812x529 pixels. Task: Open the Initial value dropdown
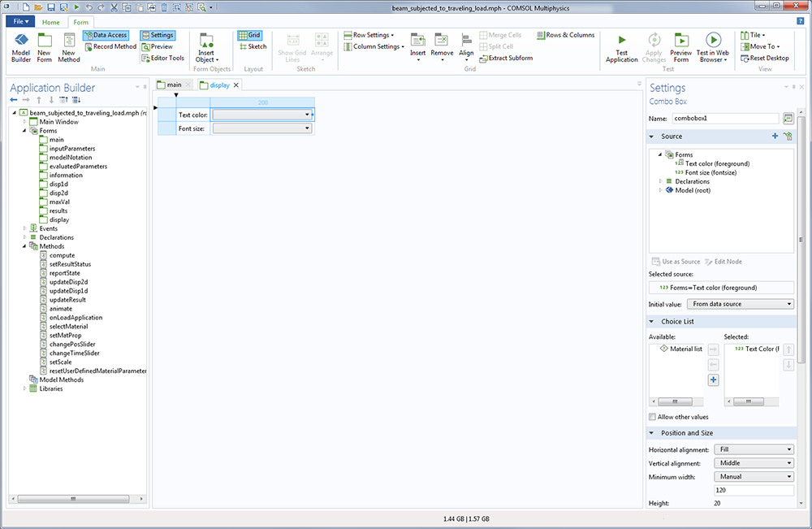pos(740,304)
